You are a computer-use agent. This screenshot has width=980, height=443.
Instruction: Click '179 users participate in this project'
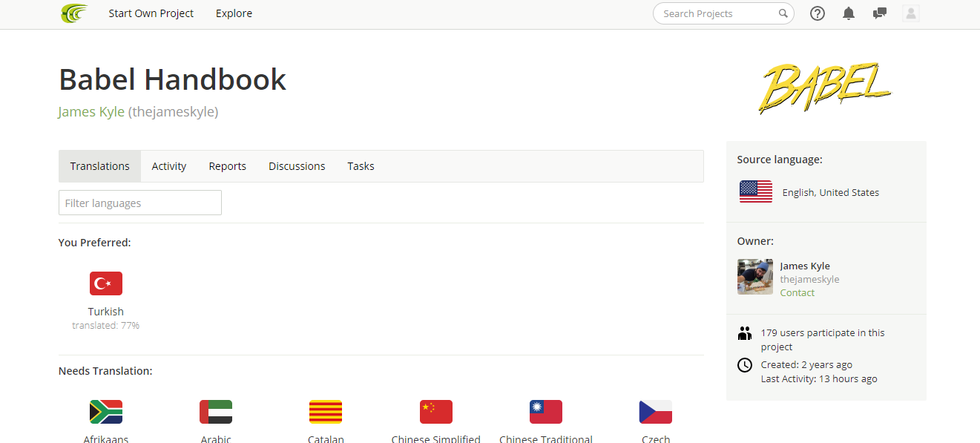(823, 340)
